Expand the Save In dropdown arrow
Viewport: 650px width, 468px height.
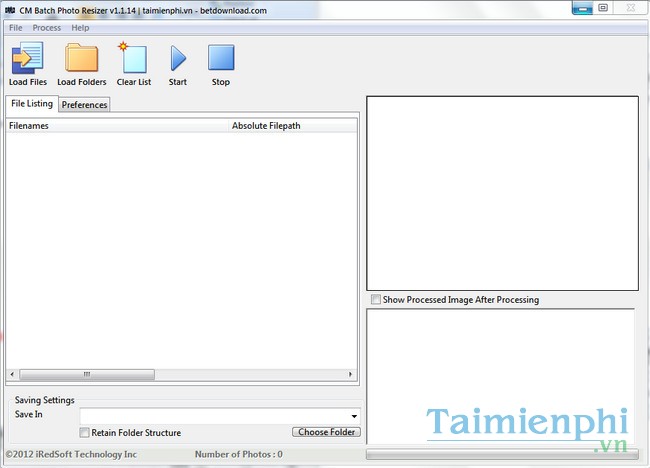coord(354,416)
